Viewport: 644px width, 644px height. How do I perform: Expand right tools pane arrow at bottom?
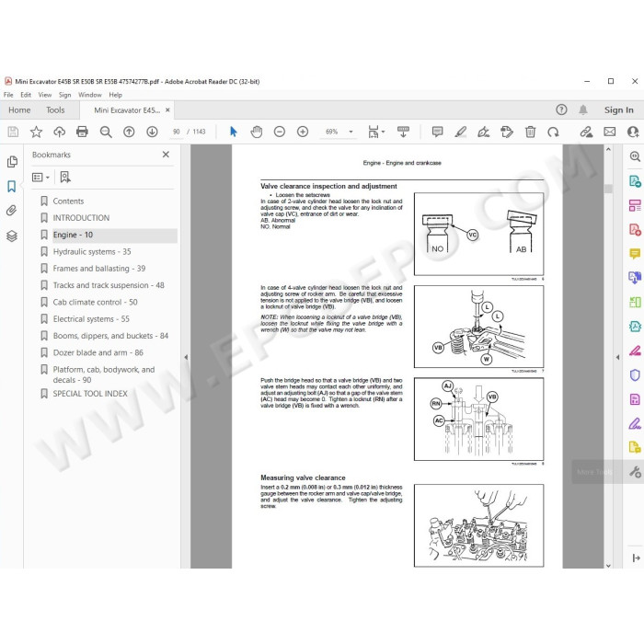point(636,558)
